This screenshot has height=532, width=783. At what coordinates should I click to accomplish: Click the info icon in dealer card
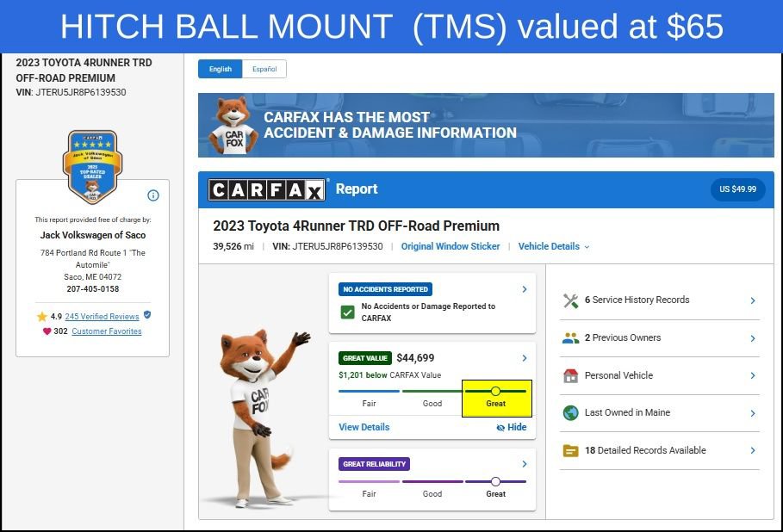tap(153, 195)
